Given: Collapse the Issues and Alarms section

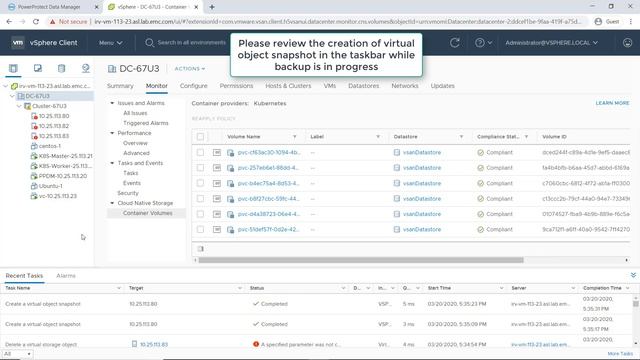Looking at the screenshot, I should (112, 103).
